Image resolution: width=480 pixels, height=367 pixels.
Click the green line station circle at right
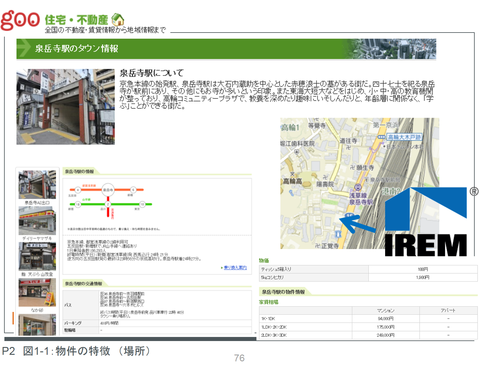click(x=142, y=204)
